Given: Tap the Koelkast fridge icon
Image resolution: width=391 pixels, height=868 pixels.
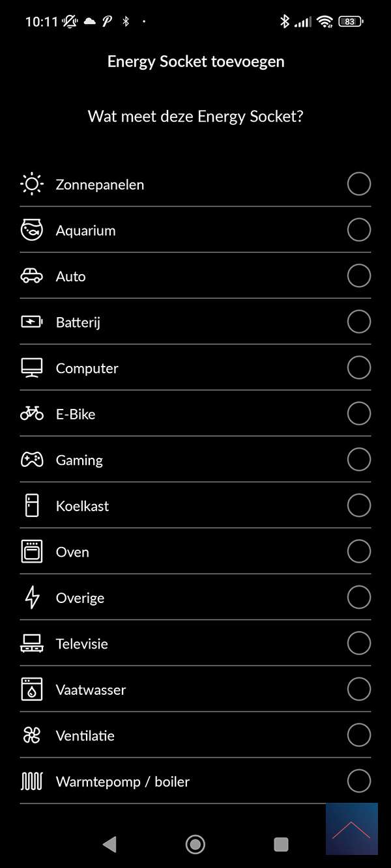Looking at the screenshot, I should click(31, 505).
